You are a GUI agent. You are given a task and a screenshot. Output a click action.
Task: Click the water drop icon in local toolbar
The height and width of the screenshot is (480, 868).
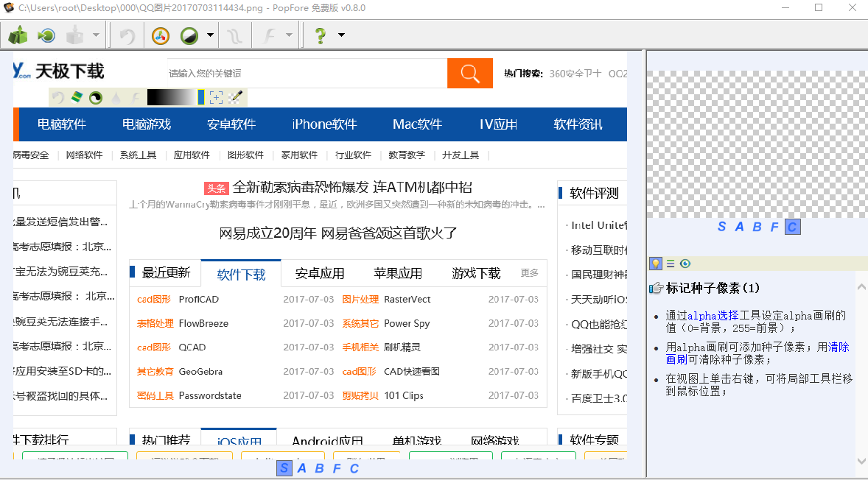pyautogui.click(x=116, y=98)
